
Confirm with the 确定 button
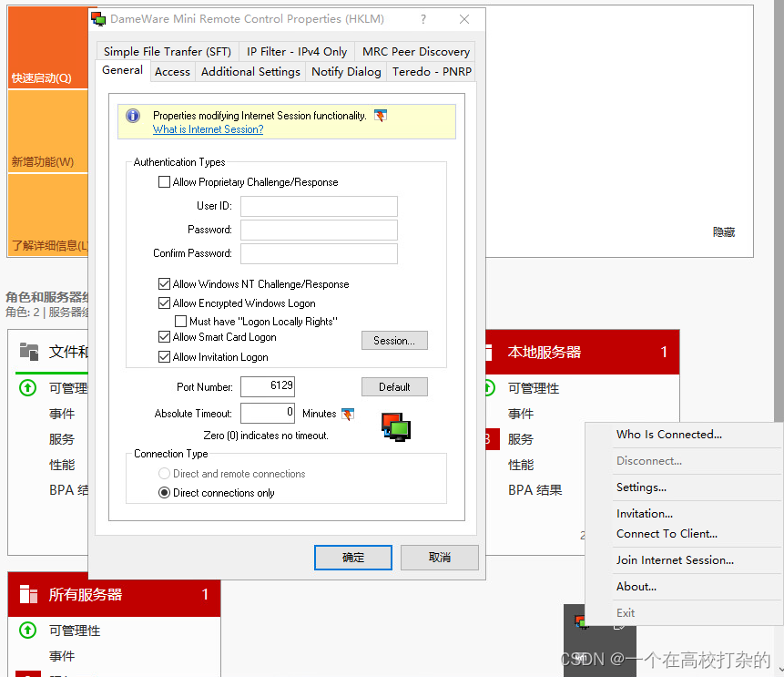click(x=353, y=558)
